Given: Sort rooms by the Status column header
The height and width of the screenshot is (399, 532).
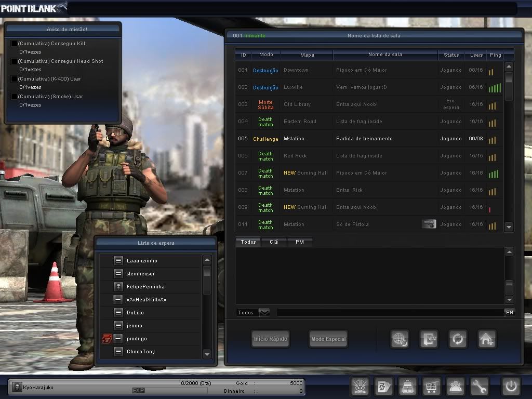Looking at the screenshot, I should [x=451, y=55].
